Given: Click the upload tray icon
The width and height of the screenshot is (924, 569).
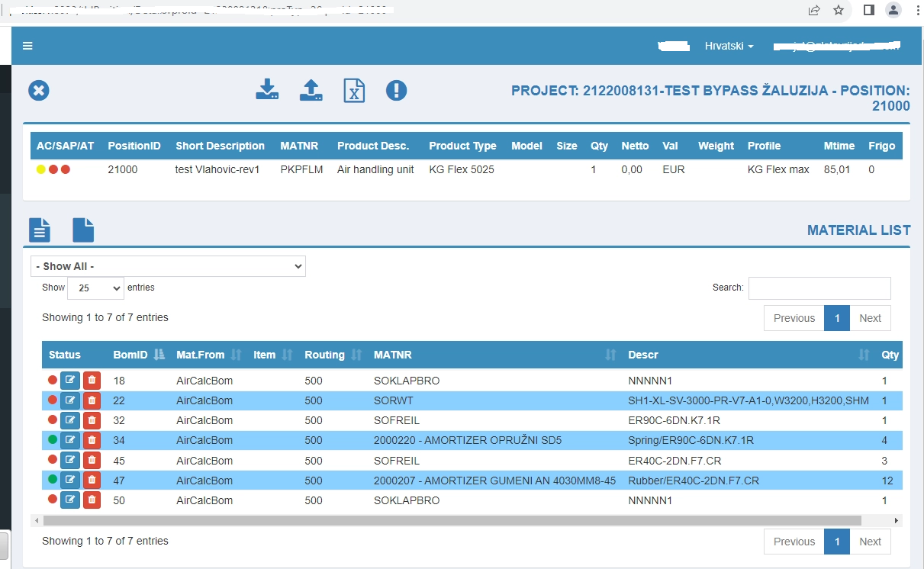Looking at the screenshot, I should coord(311,89).
